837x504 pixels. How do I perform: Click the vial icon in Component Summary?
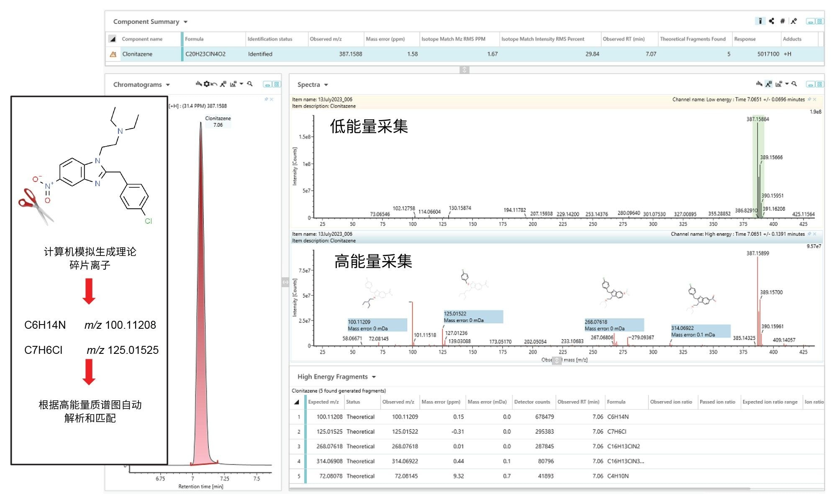[x=760, y=21]
